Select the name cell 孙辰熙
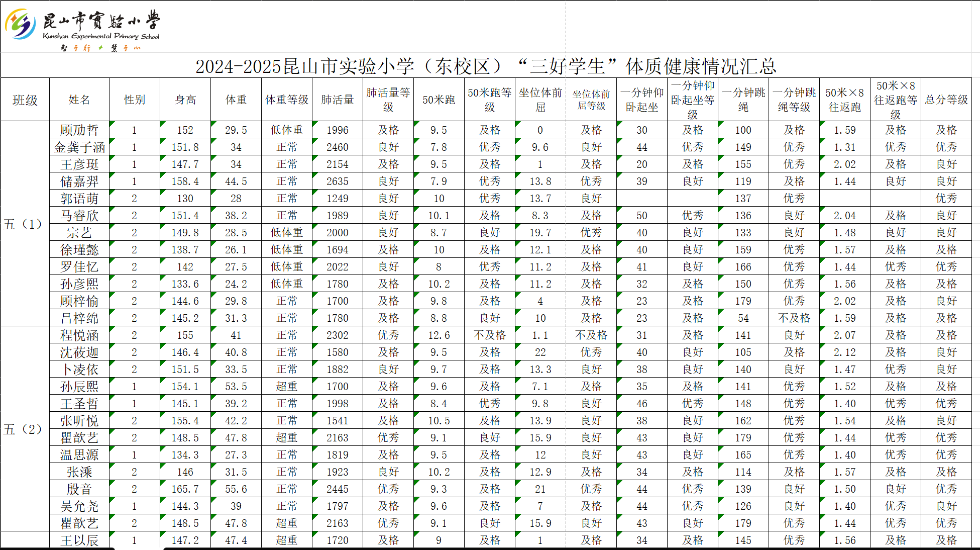Screen dimensions: 980x550 [79, 387]
